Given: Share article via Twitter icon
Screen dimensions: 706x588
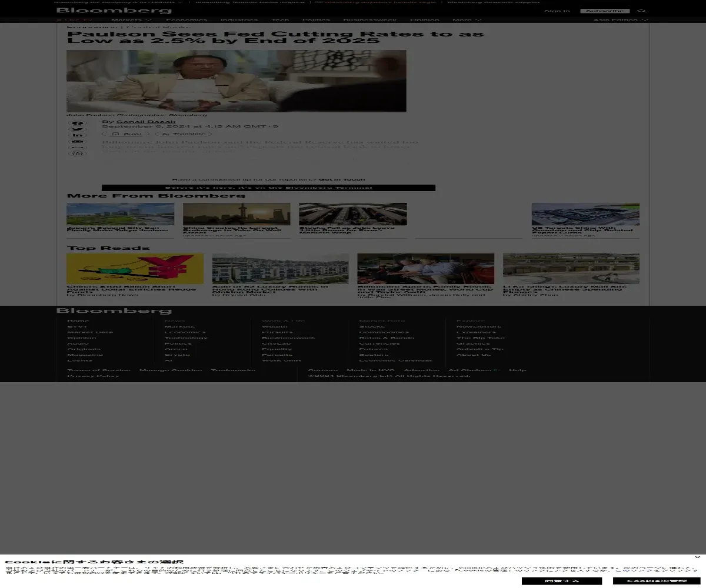Looking at the screenshot, I should point(78,129).
